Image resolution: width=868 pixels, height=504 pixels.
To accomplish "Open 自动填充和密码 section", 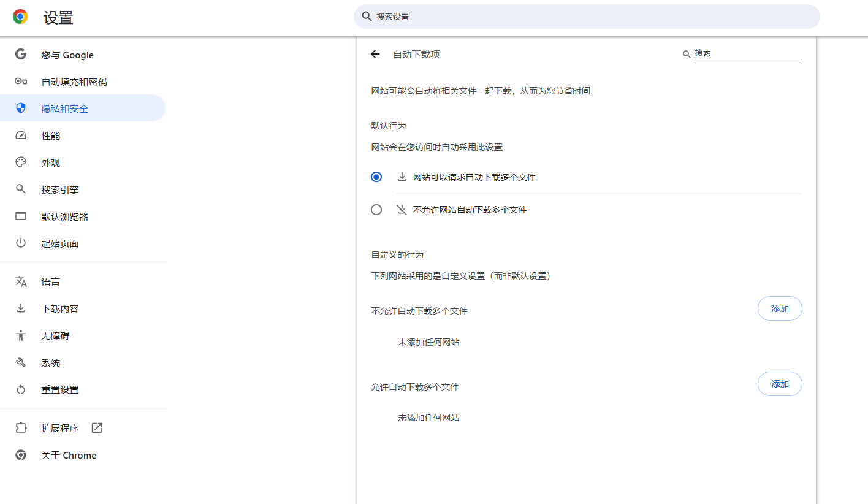I will 83,82.
